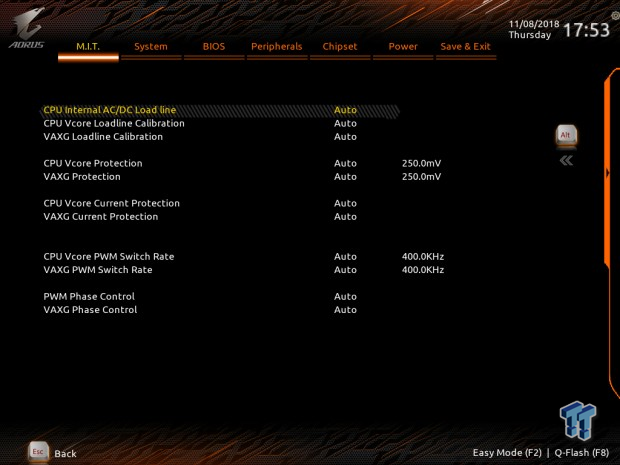Open the Chipset tab
Viewport: 620px width, 465px height.
point(340,47)
